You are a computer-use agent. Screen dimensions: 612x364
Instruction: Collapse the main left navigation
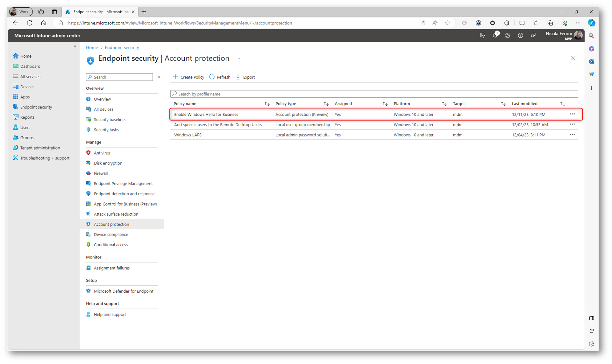75,46
